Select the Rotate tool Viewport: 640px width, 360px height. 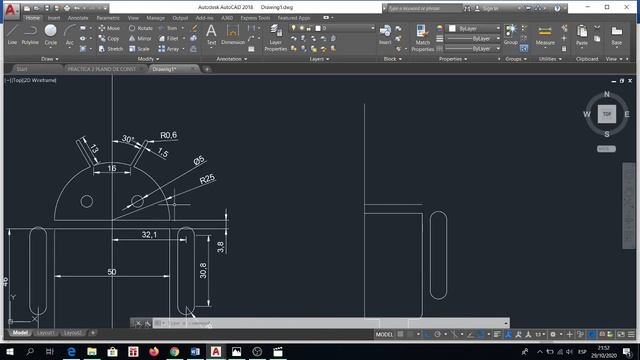coord(140,28)
